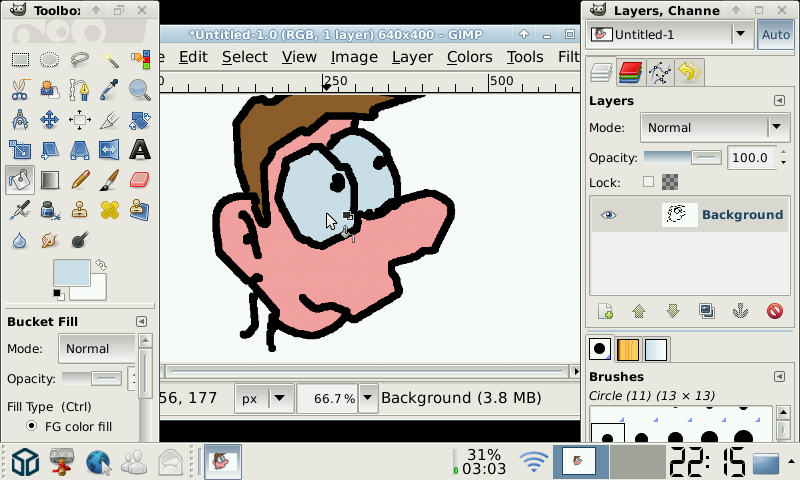Select the Perspective tool
The height and width of the screenshot is (480, 800).
(80, 150)
